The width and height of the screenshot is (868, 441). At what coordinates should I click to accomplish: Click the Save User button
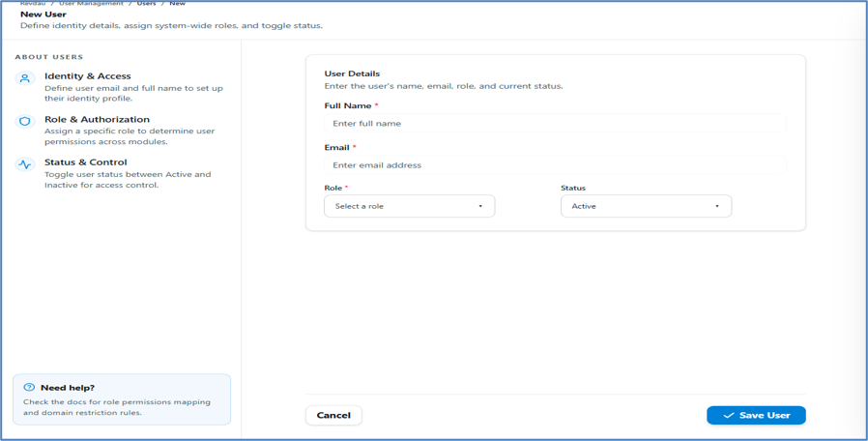coord(756,415)
